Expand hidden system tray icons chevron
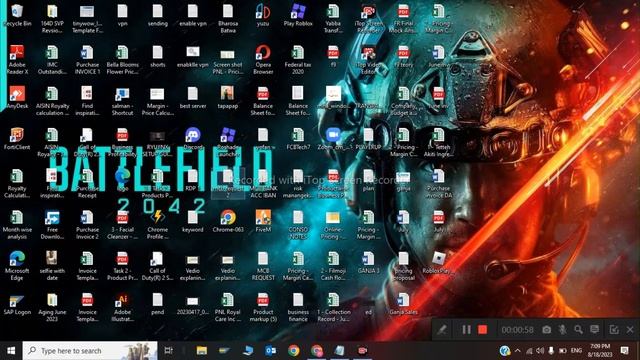Screen dimensions: 640x360 coord(518,351)
